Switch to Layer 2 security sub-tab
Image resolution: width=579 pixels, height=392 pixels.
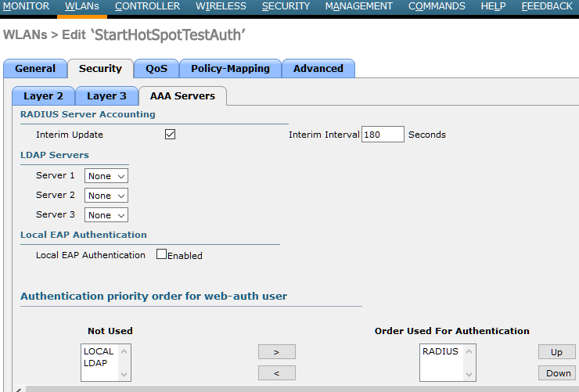click(43, 96)
